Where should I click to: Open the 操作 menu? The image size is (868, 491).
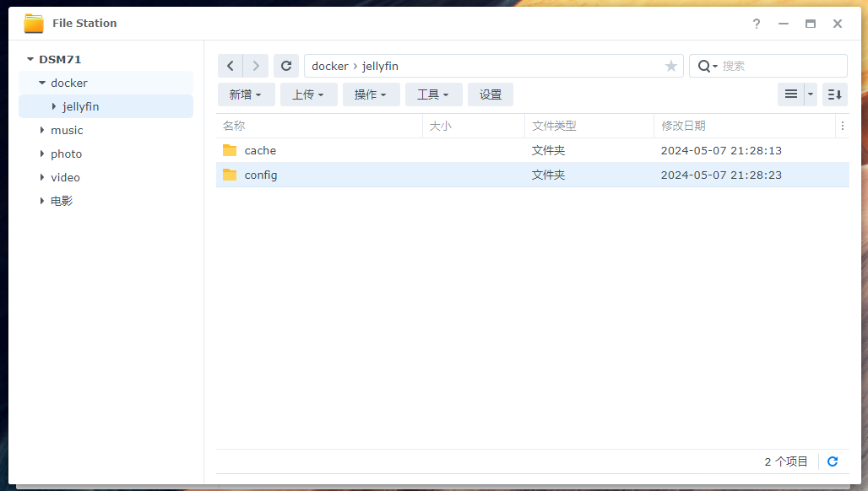(371, 94)
